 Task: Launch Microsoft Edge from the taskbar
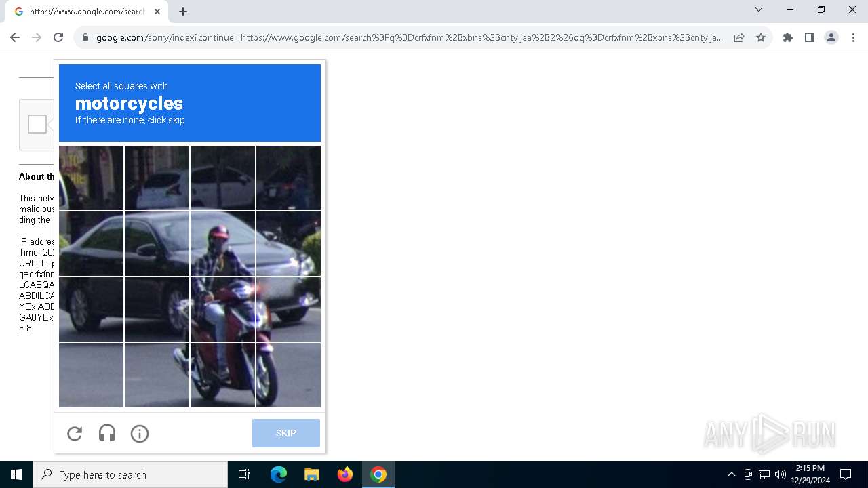(279, 474)
